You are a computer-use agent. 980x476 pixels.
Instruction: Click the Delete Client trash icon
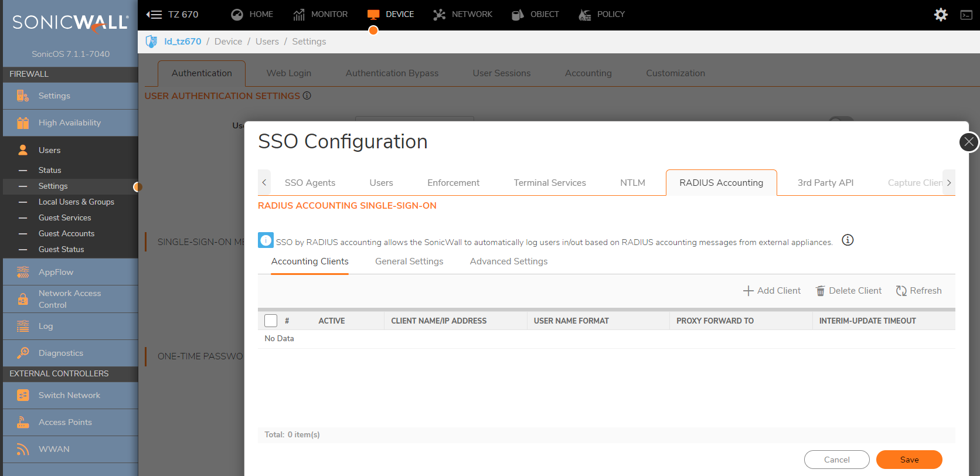(x=821, y=291)
